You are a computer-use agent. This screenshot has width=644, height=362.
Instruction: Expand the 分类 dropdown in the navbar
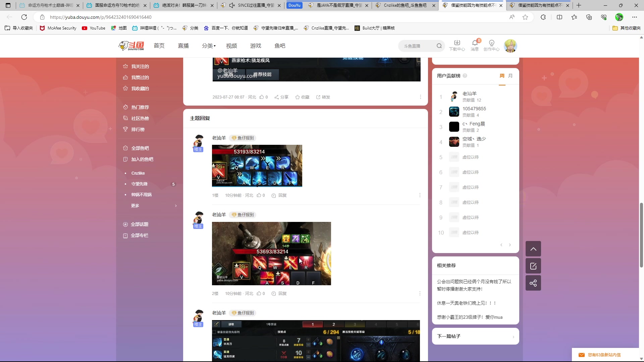coord(209,46)
